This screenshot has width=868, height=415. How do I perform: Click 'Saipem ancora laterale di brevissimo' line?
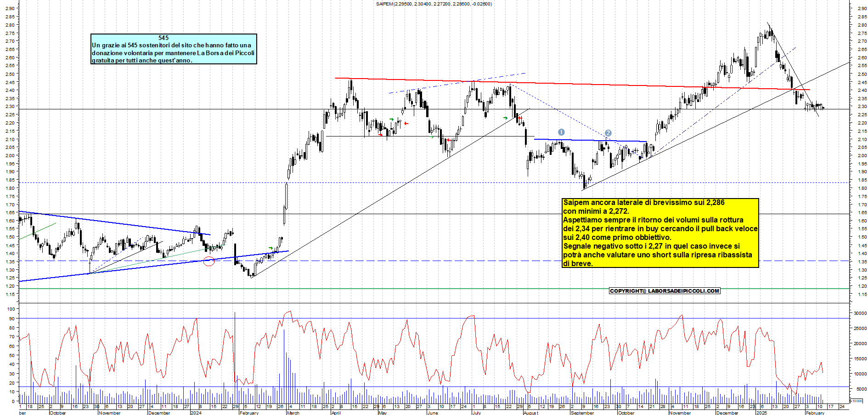(x=644, y=202)
